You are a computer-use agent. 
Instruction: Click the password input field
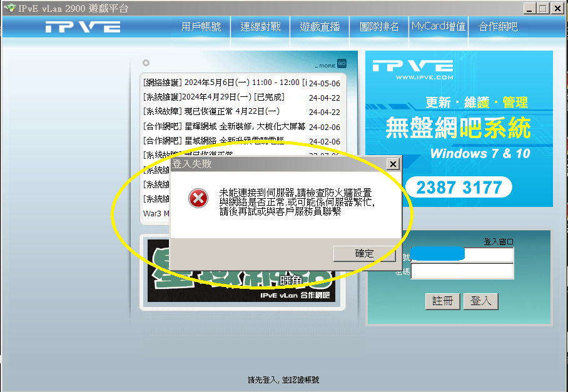click(462, 271)
